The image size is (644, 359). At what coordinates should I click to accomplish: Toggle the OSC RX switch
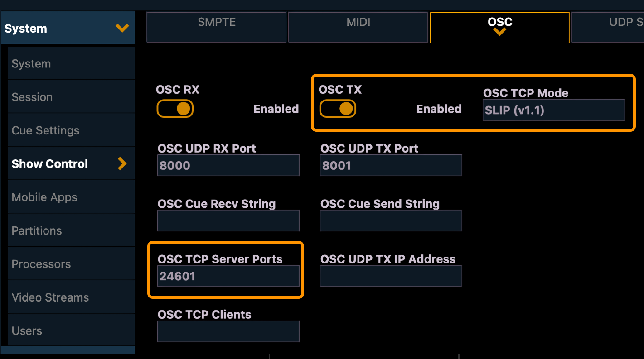(175, 109)
